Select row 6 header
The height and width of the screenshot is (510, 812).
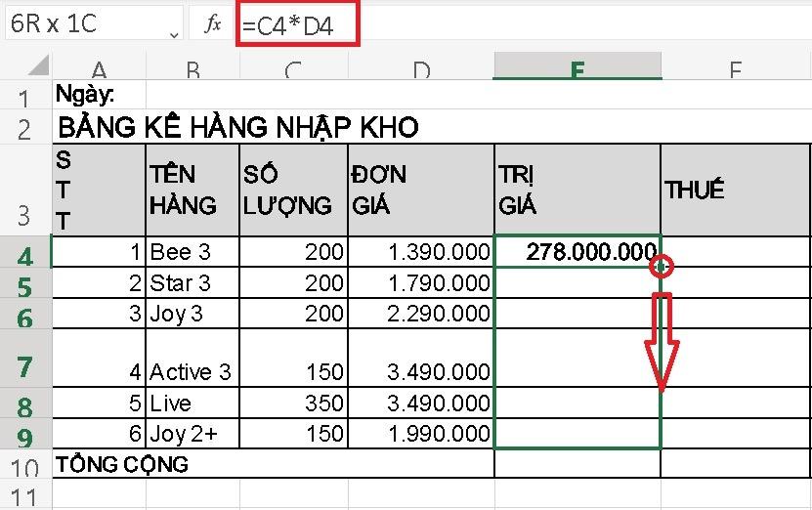pos(25,314)
